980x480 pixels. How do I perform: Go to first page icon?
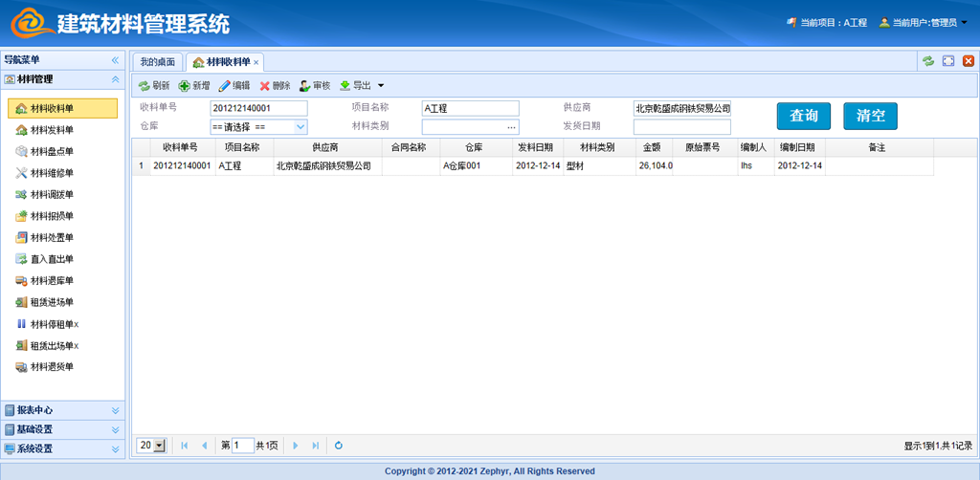(x=185, y=445)
